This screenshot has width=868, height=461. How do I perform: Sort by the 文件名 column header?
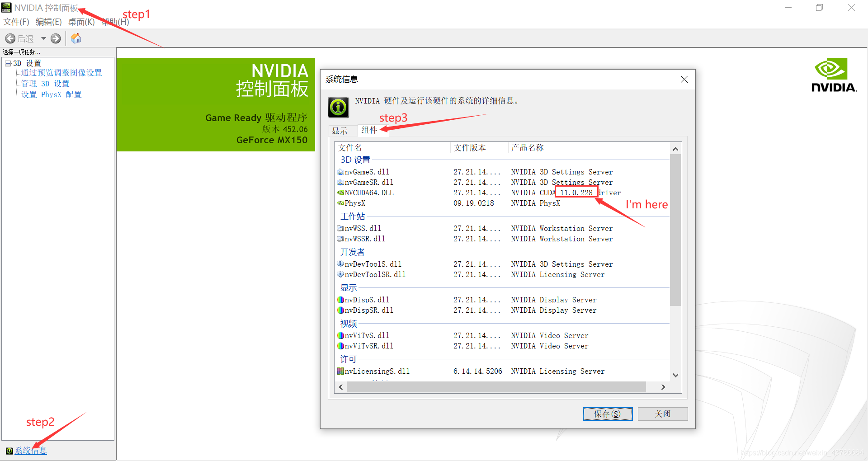click(392, 148)
